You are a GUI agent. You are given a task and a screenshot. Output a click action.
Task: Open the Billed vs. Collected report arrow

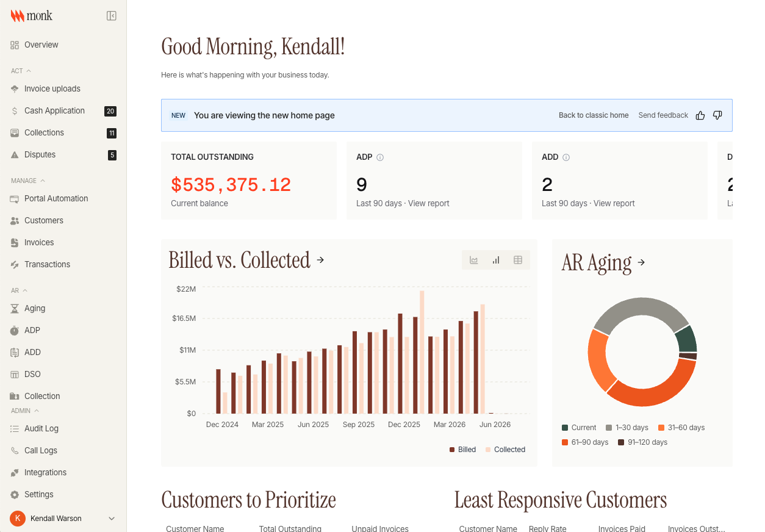point(321,260)
